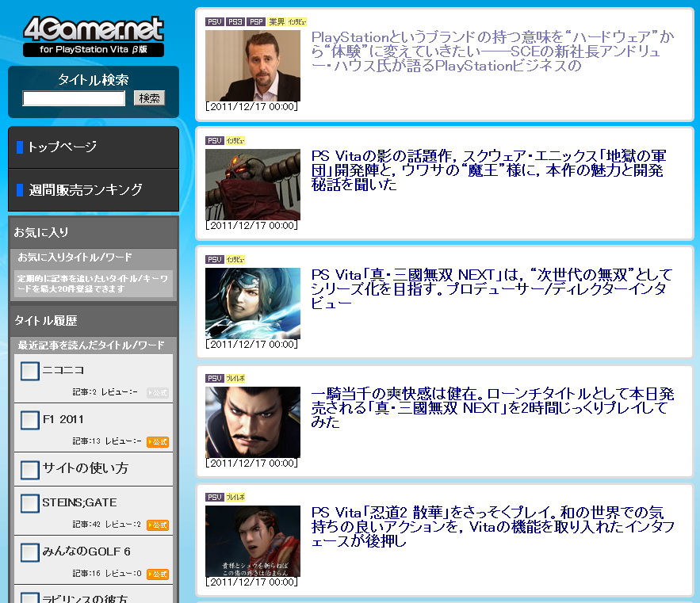Click the 4Gamer.net logo
The image size is (700, 603).
94,36
